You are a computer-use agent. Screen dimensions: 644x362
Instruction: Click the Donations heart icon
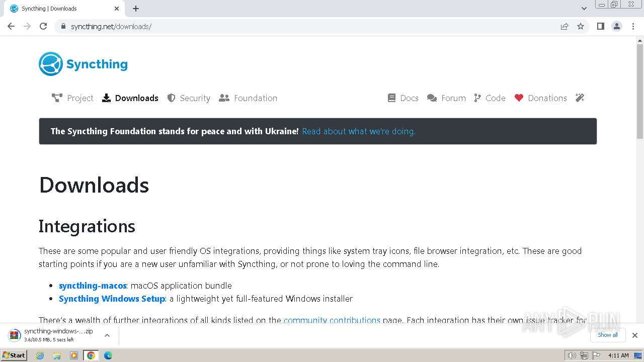tap(519, 98)
